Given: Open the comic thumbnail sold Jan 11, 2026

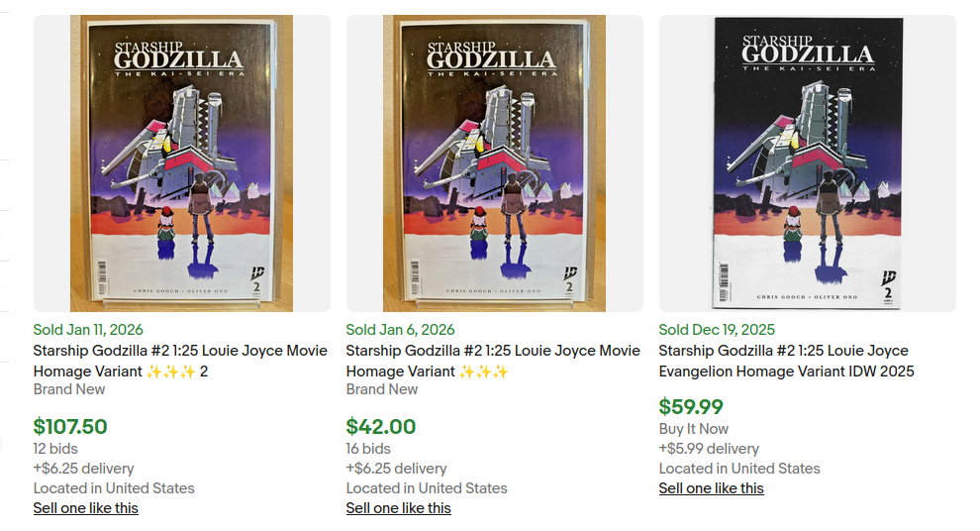Looking at the screenshot, I should coord(181,163).
